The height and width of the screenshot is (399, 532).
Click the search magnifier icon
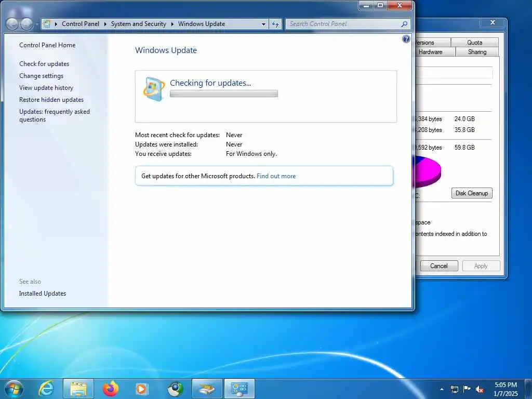[404, 24]
